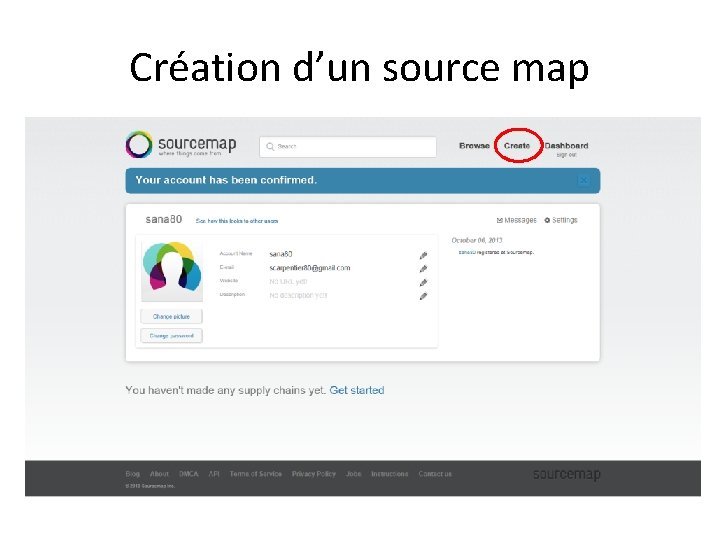Click the 'No description yet' value
The image size is (720, 540).
click(298, 295)
